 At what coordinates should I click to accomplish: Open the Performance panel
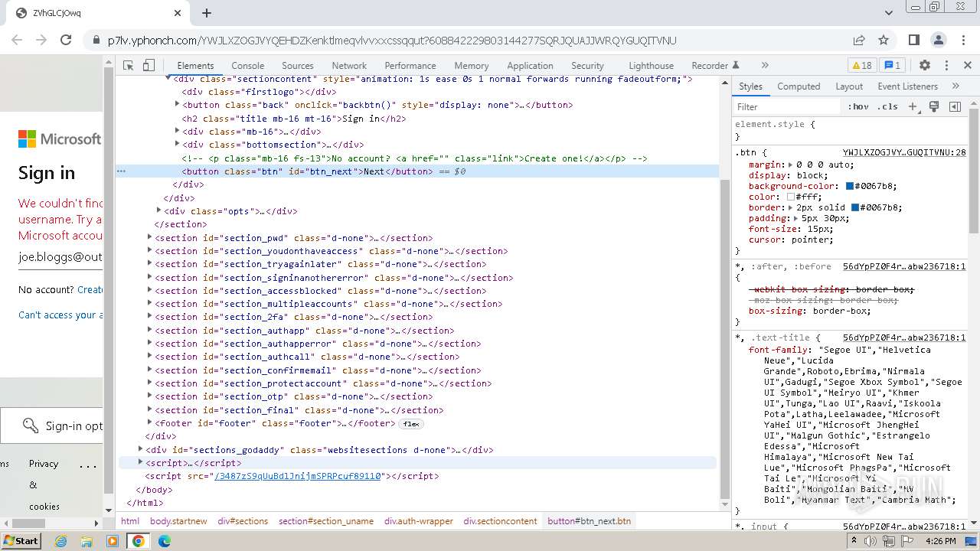410,66
